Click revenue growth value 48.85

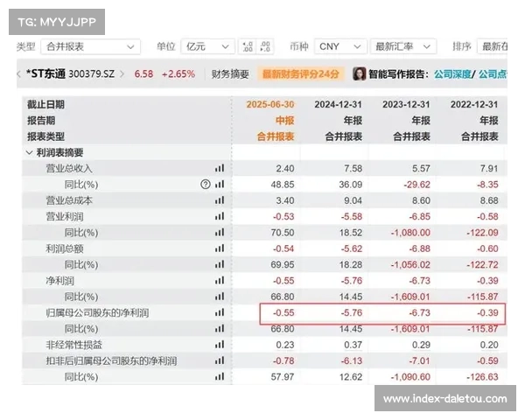click(x=283, y=185)
